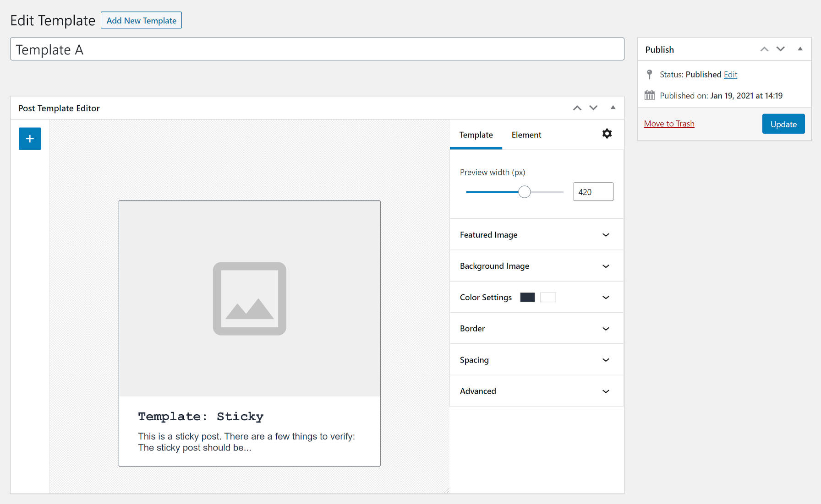The width and height of the screenshot is (821, 504).
Task: Collapse the Publish box
Action: [800, 49]
